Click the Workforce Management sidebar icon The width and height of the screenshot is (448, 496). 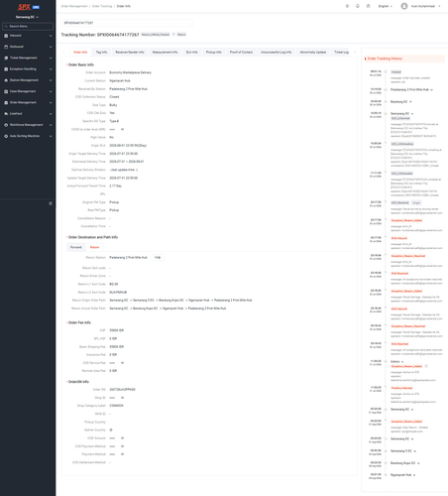6,125
